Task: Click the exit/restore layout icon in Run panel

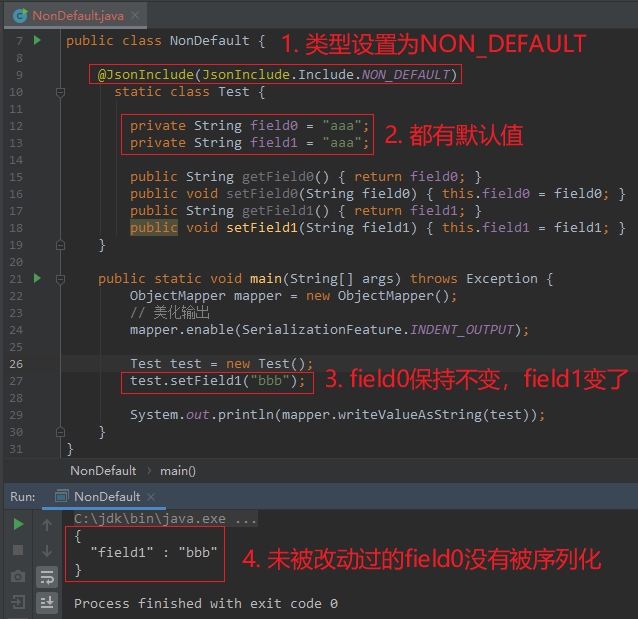Action: click(x=18, y=602)
